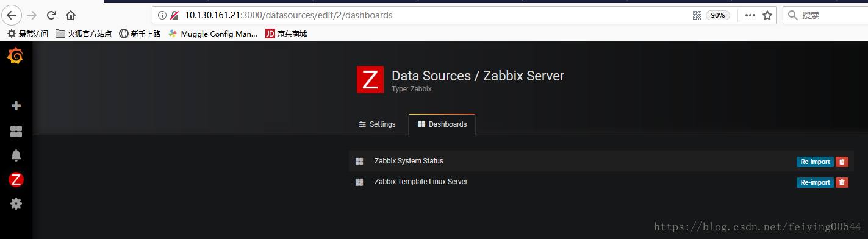This screenshot has width=868, height=239.
Task: Open Zabbix Template Linux Server dashboard name
Action: [x=421, y=182]
